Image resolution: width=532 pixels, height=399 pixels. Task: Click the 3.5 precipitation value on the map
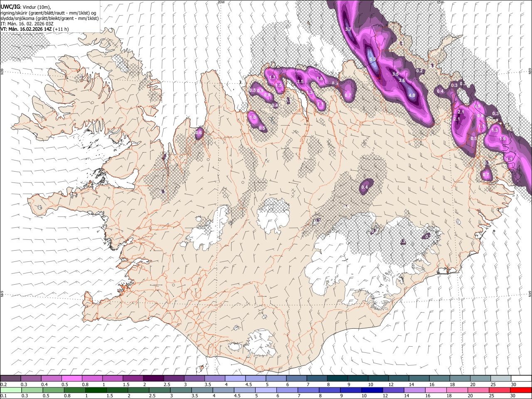tap(395, 74)
